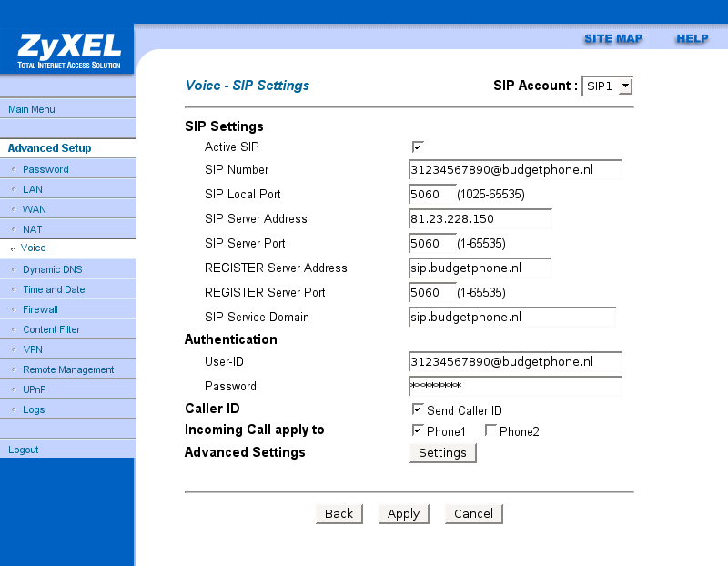This screenshot has width=728, height=566.
Task: Toggle Send Caller ID checkbox
Action: point(418,409)
